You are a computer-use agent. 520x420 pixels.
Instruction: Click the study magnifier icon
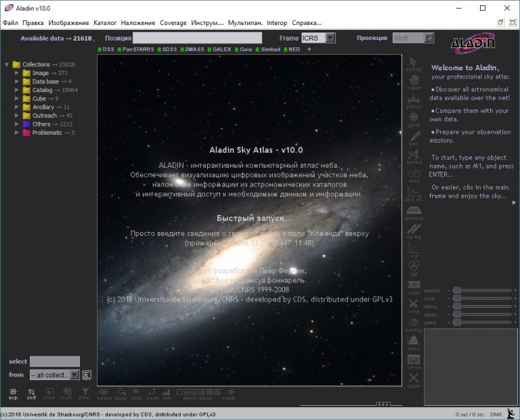[x=121, y=394]
